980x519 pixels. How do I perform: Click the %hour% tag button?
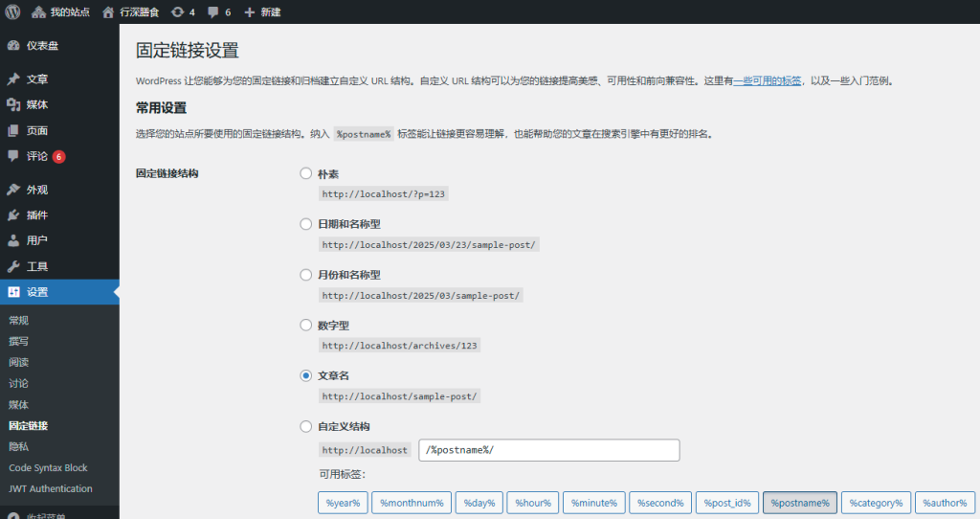click(532, 503)
